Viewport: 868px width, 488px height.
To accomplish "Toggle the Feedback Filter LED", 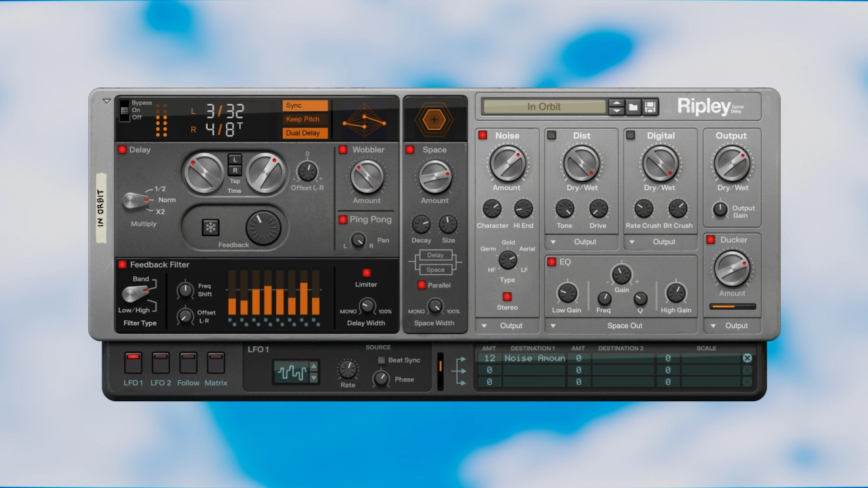I will [122, 264].
